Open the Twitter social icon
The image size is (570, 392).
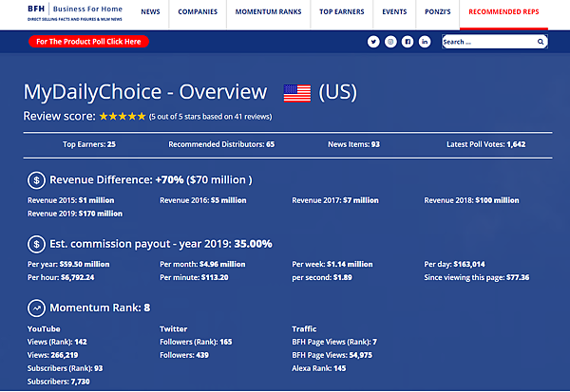pyautogui.click(x=373, y=42)
